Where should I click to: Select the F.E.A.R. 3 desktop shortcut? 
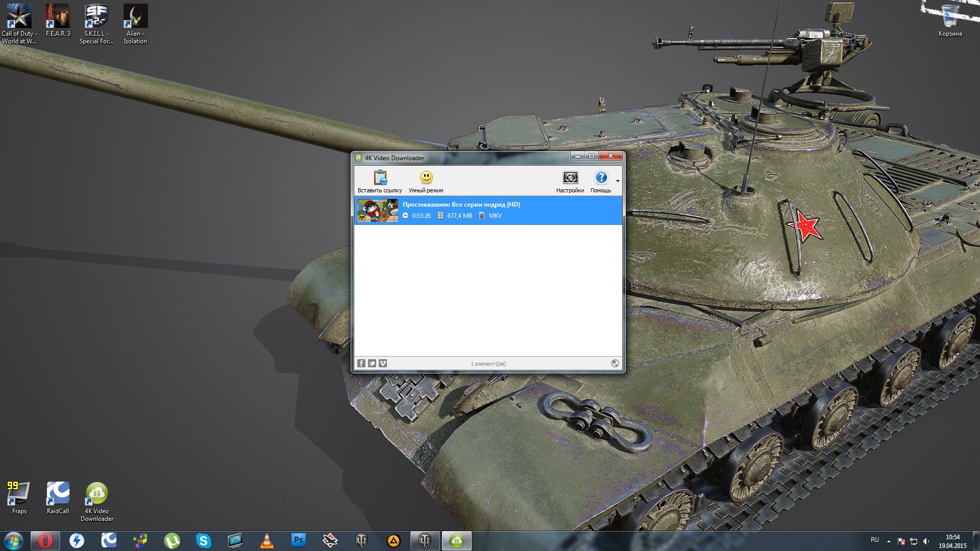coord(58,20)
